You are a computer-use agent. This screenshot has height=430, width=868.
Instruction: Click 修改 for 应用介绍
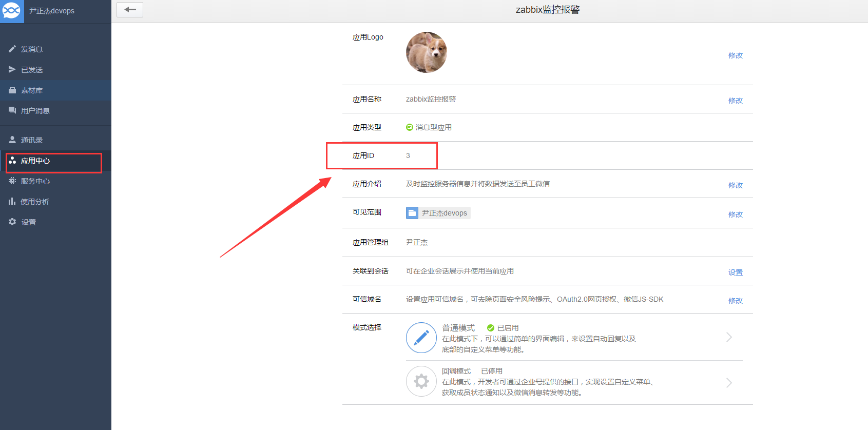(736, 185)
